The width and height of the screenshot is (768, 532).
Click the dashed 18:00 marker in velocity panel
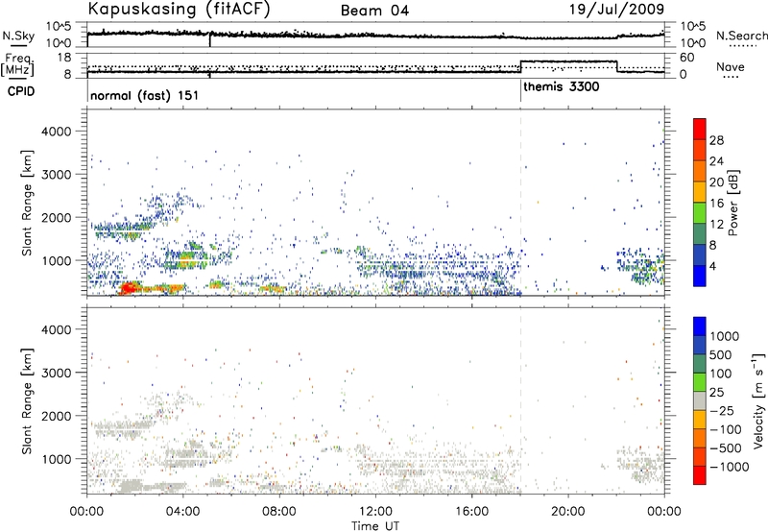520,400
